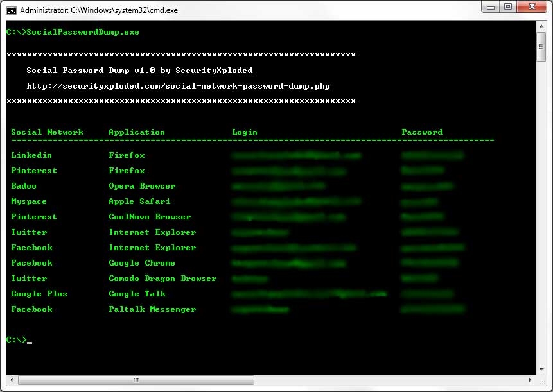Click 'Pinterest' in the Firefox row

click(x=34, y=171)
